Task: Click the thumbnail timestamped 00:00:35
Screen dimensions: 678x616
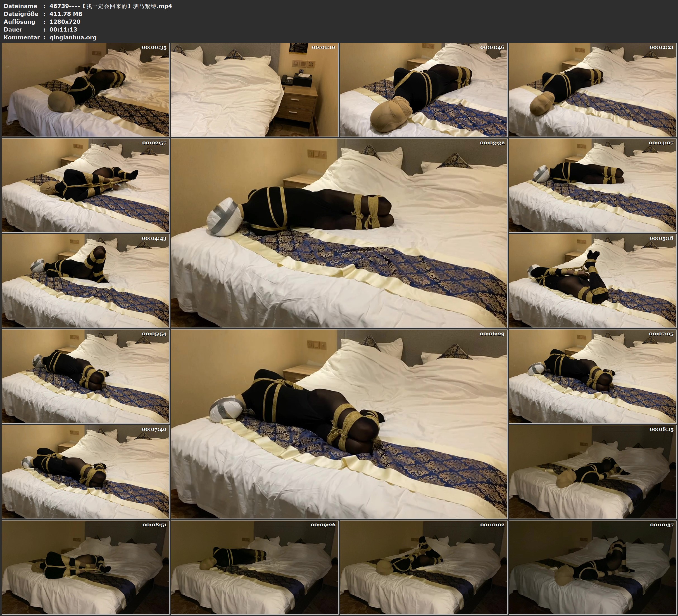Action: pyautogui.click(x=85, y=90)
